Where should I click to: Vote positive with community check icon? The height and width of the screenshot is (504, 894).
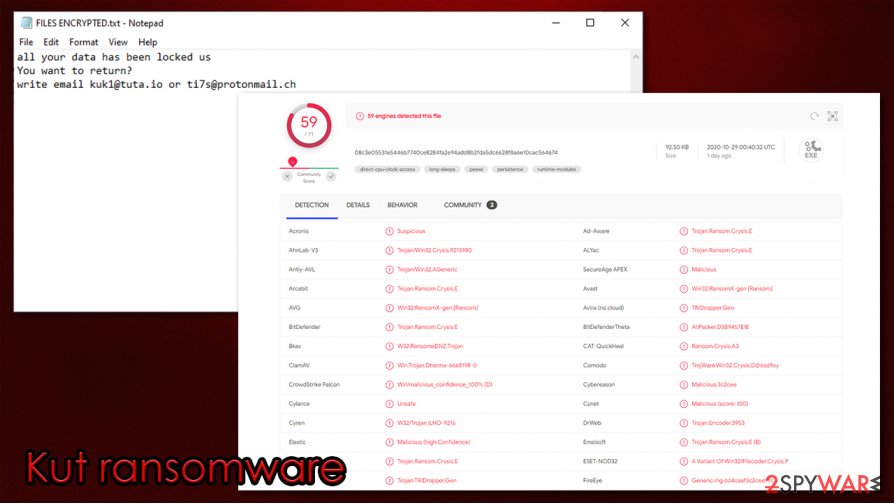(331, 177)
